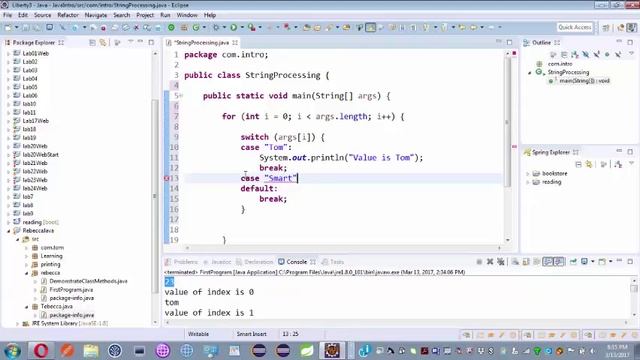This screenshot has height=360, width=640.
Task: Click "Smart Insert" in the status bar
Action: point(251,334)
